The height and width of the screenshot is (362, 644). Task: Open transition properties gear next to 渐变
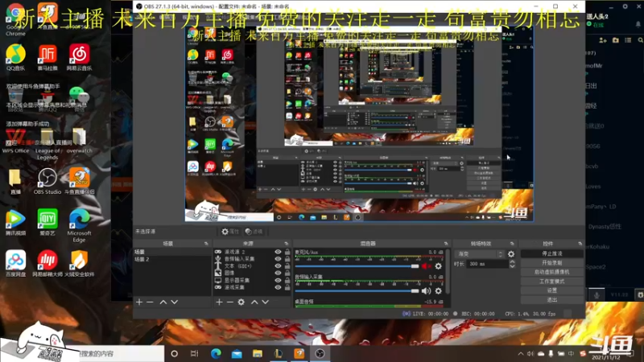click(x=511, y=254)
